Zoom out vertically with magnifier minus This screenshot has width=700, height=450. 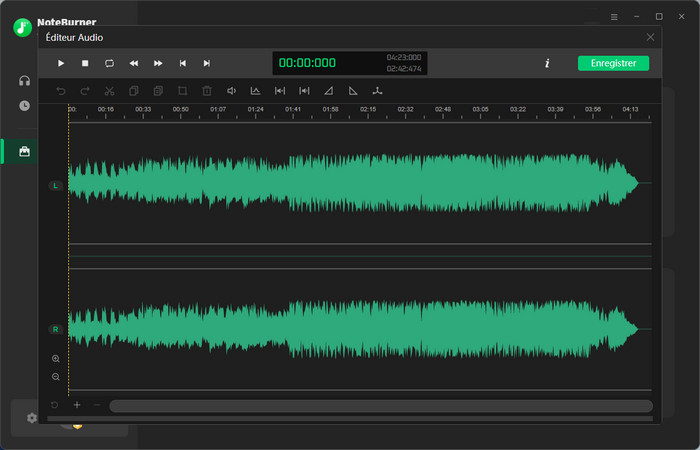pyautogui.click(x=55, y=377)
